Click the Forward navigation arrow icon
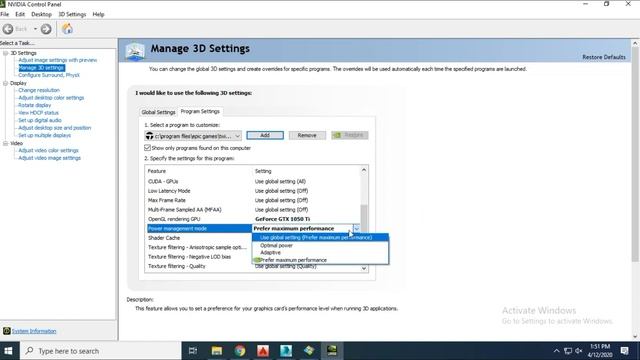This screenshot has width=640, height=360. [x=46, y=29]
